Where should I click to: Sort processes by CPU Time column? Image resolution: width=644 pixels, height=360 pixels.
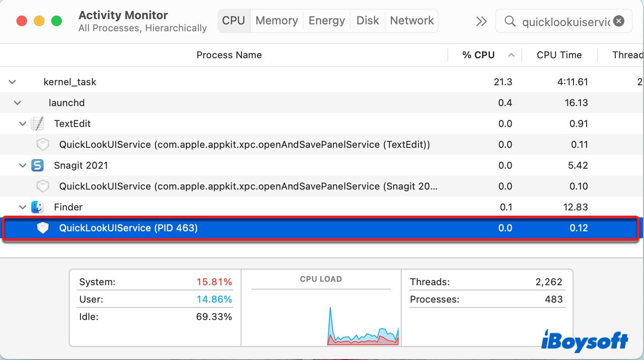[x=559, y=55]
